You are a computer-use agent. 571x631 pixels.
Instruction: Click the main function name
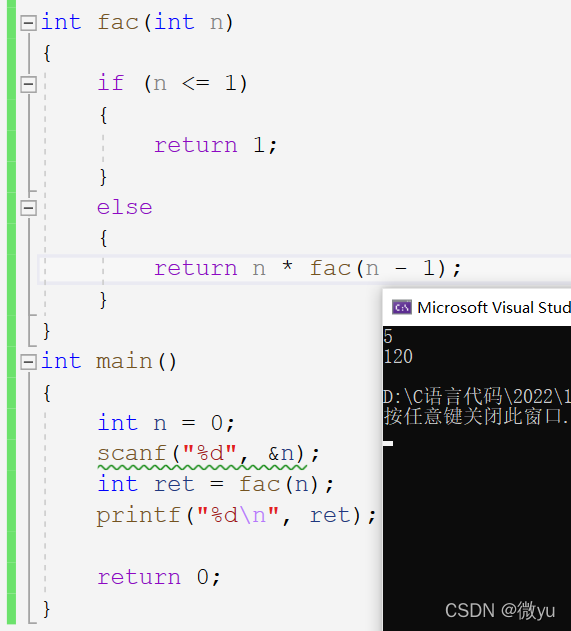pos(124,361)
